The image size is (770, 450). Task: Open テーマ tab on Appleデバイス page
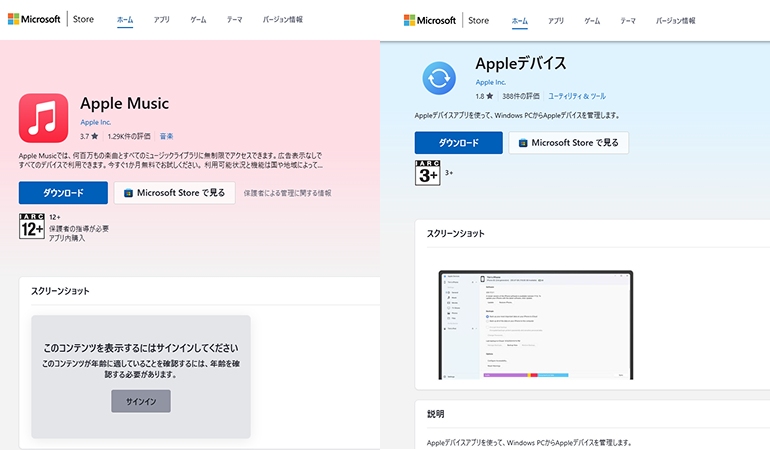(x=628, y=21)
